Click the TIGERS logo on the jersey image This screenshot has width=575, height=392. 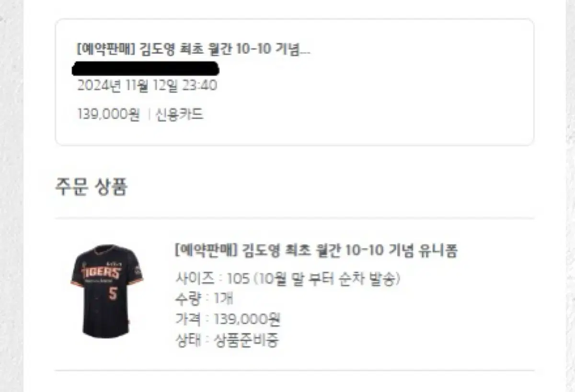pos(102,273)
